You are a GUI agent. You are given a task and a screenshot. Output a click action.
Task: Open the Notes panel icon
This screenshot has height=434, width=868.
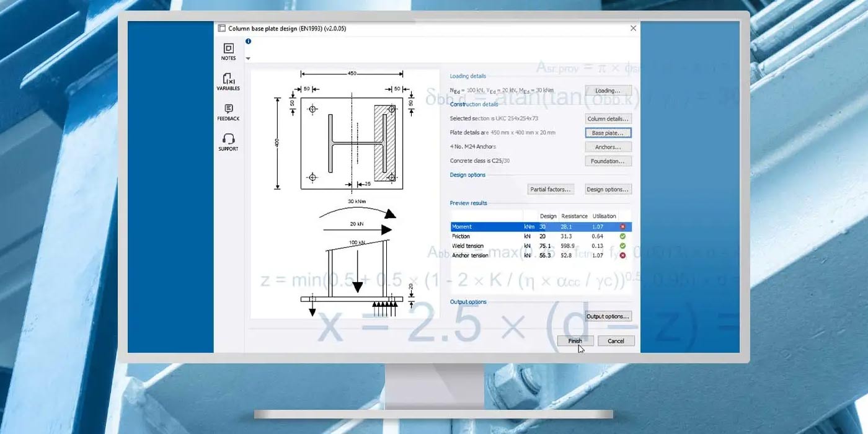coord(228,49)
